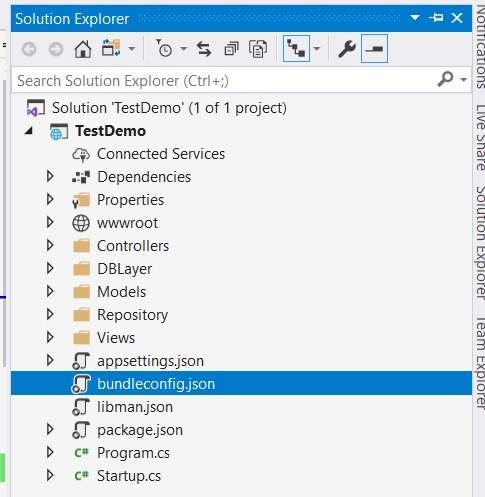The height and width of the screenshot is (497, 485).
Task: Expand appsettings.json nested files
Action: (50, 360)
